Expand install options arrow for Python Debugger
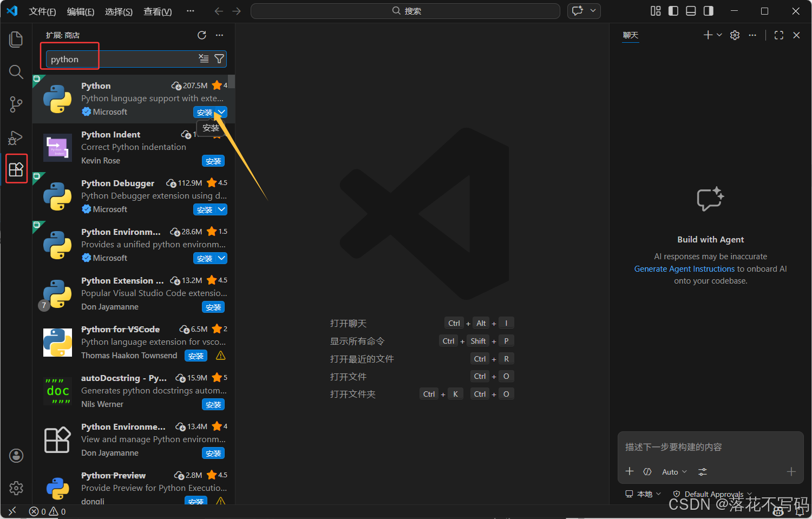The image size is (812, 519). [221, 209]
